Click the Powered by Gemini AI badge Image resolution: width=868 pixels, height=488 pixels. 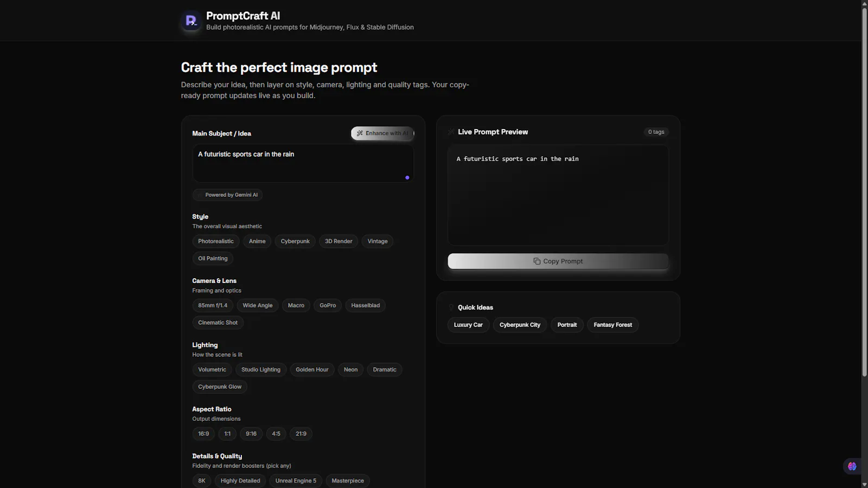227,195
